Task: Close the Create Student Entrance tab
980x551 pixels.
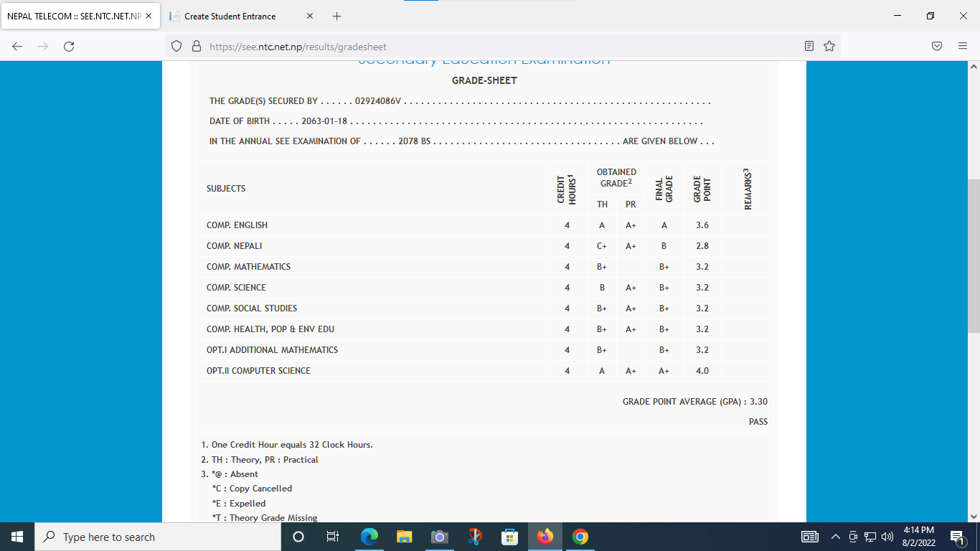Action: [310, 16]
